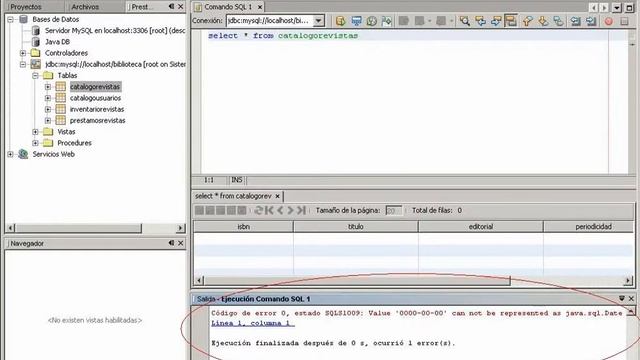Screen dimensions: 640x360
Task: Collapse the Bases de Datos node
Action: tap(11, 19)
